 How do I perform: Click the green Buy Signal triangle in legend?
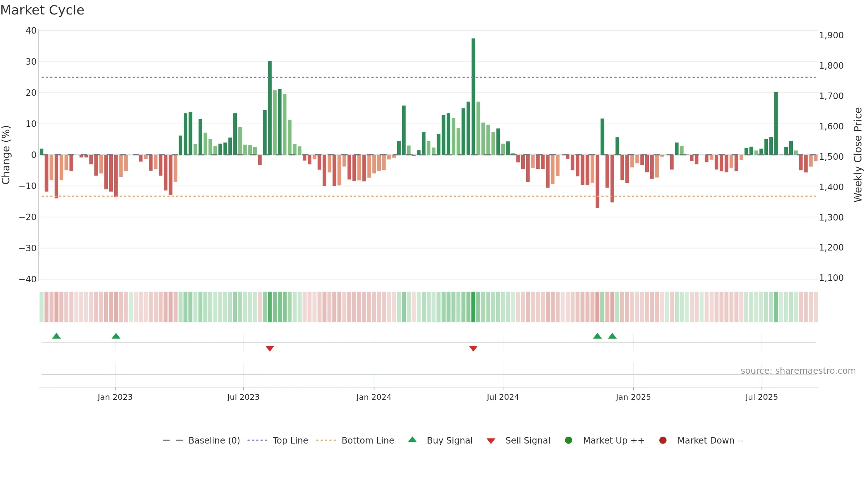click(412, 440)
